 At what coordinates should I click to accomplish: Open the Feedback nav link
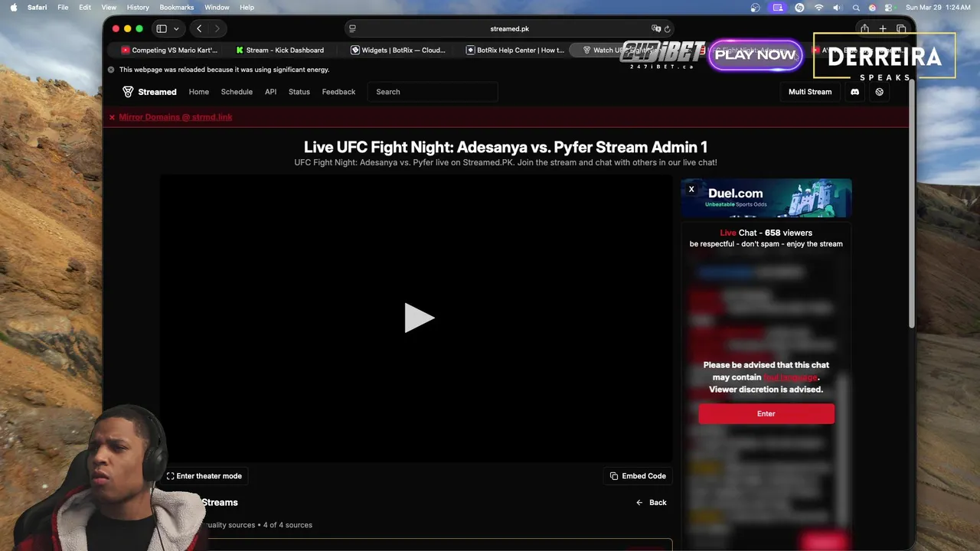(338, 92)
